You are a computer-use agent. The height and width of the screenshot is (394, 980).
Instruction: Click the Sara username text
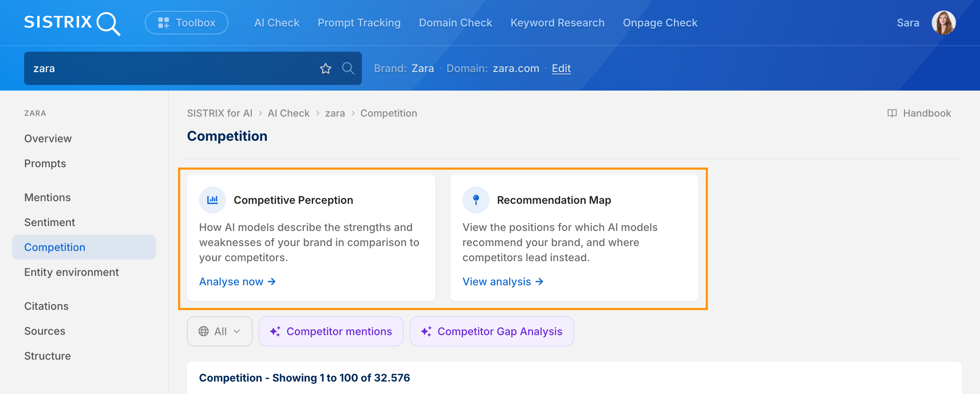tap(908, 23)
